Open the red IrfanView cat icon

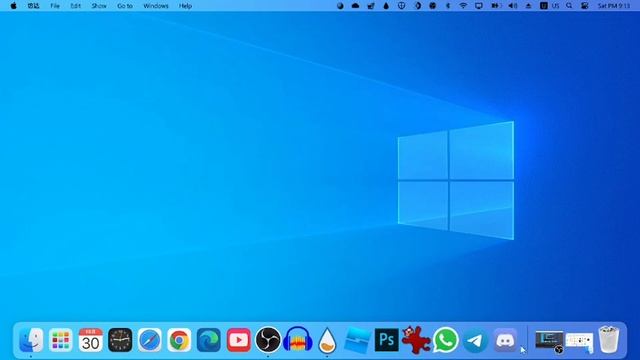(416, 340)
